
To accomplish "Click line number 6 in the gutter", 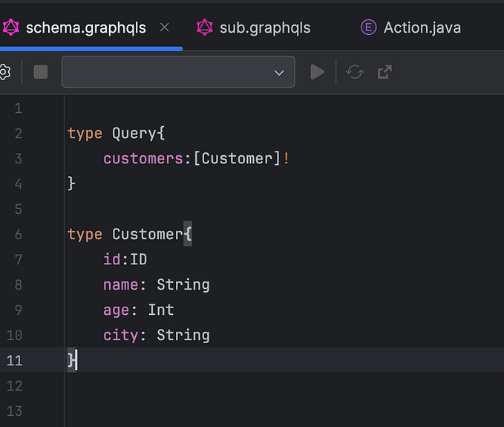I will pos(19,235).
